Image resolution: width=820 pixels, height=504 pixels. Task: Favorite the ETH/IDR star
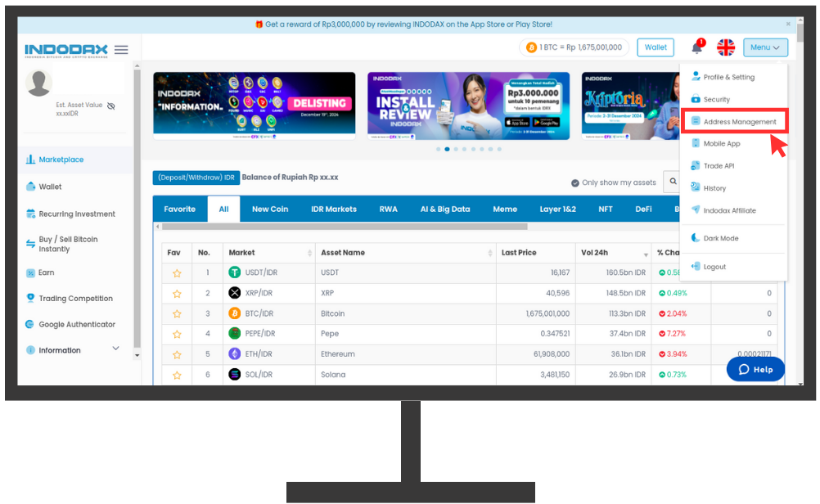pyautogui.click(x=177, y=354)
